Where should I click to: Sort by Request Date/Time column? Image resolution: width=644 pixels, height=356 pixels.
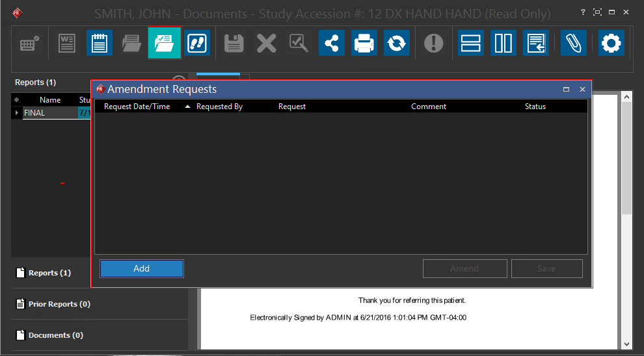click(x=137, y=107)
